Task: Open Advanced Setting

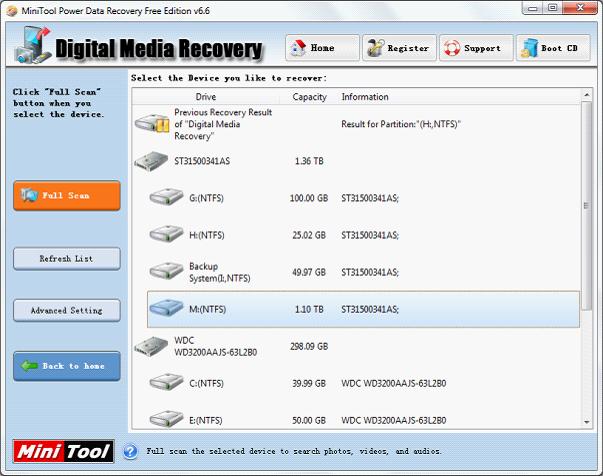Action: (x=67, y=310)
